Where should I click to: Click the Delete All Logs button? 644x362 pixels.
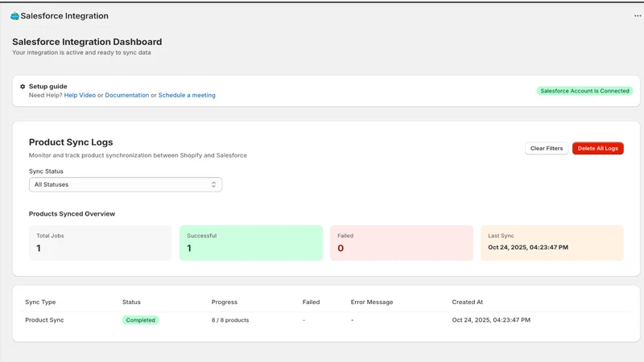click(598, 149)
